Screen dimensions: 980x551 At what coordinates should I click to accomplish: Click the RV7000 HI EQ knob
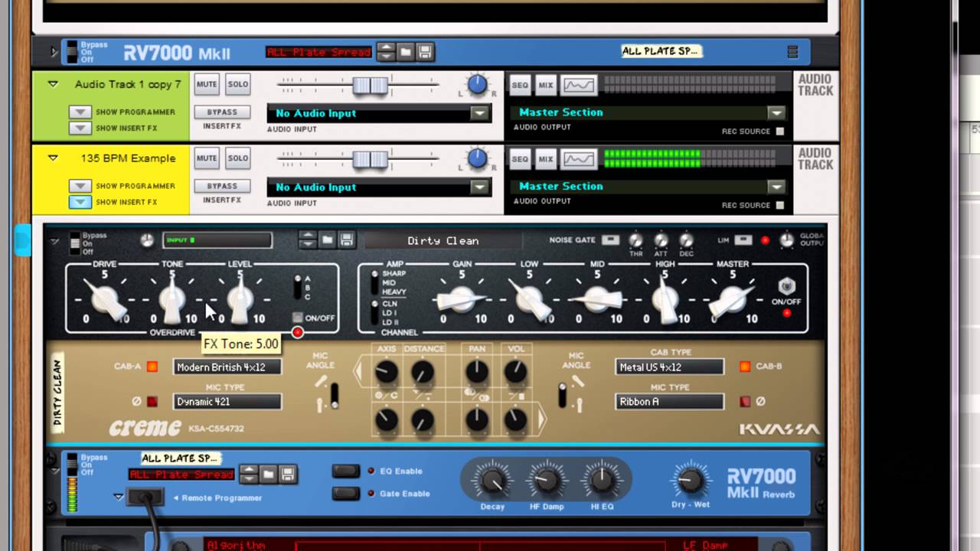(602, 481)
